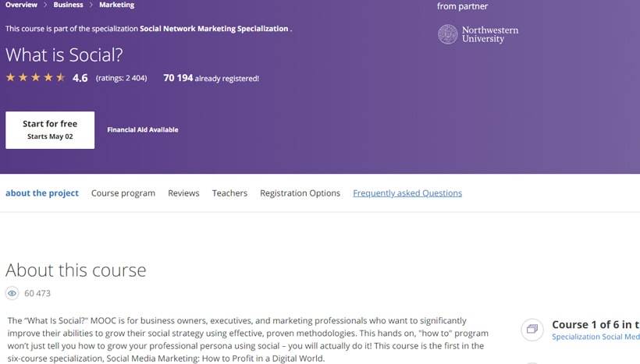Open Frequently asked Questions link
Viewport: 640px width, 364px height.
pyautogui.click(x=407, y=193)
